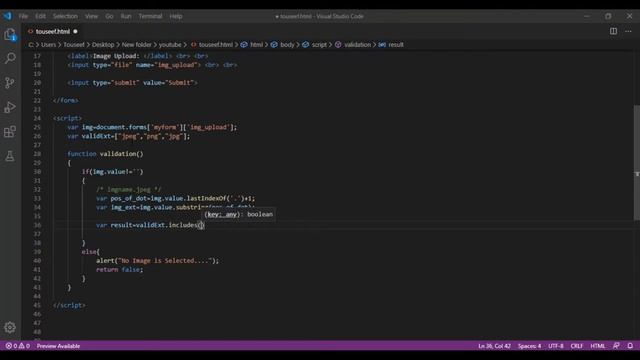Image resolution: width=640 pixels, height=360 pixels.
Task: Open the Go menu
Action: (109, 16)
